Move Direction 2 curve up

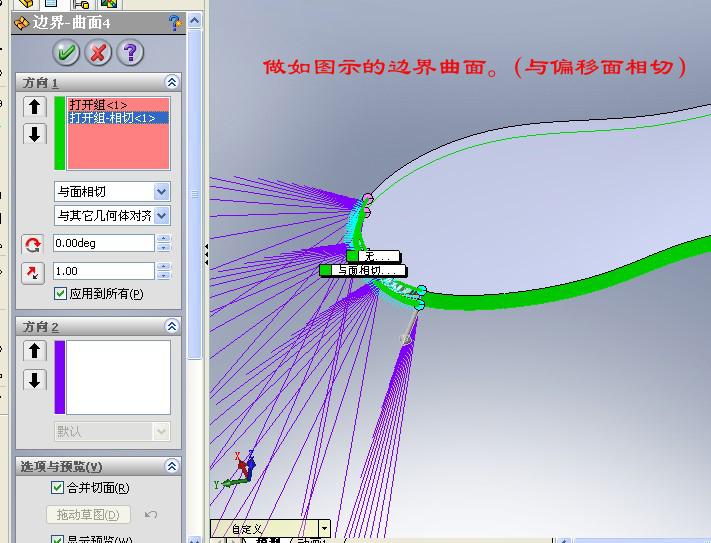35,351
